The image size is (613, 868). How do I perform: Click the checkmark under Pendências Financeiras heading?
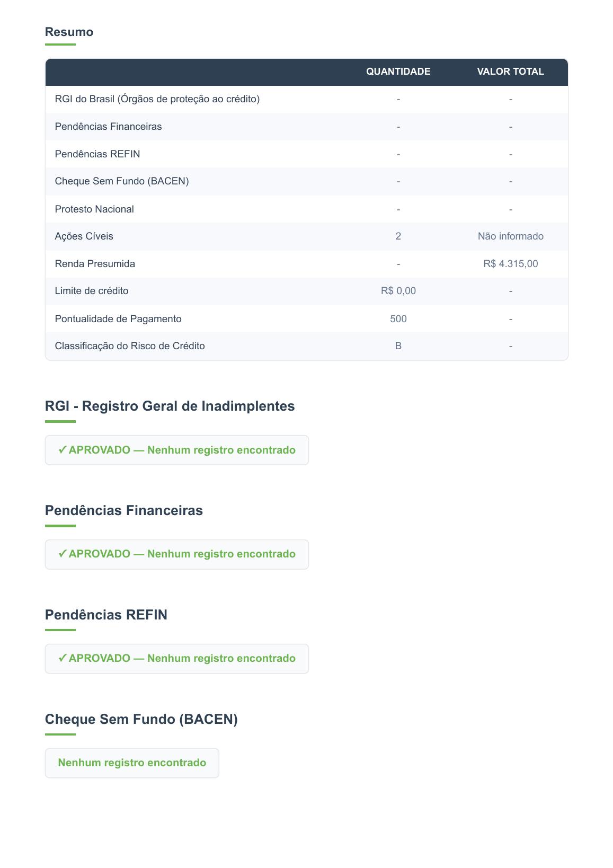63,554
